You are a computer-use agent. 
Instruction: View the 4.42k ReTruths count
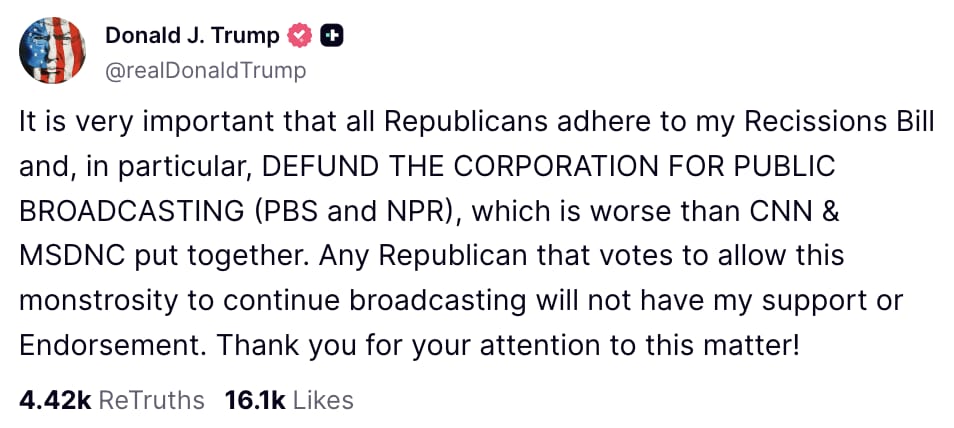55,400
